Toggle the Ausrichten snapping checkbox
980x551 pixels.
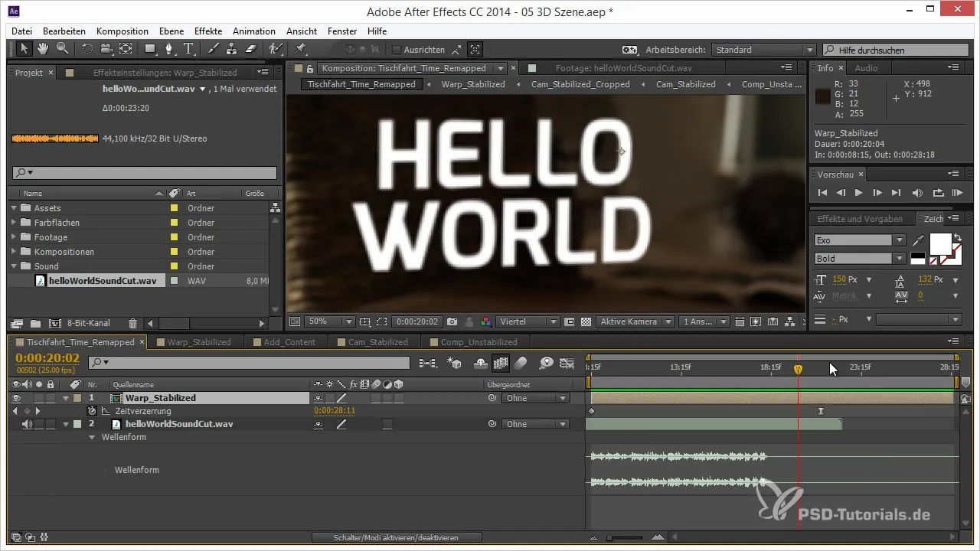click(397, 50)
